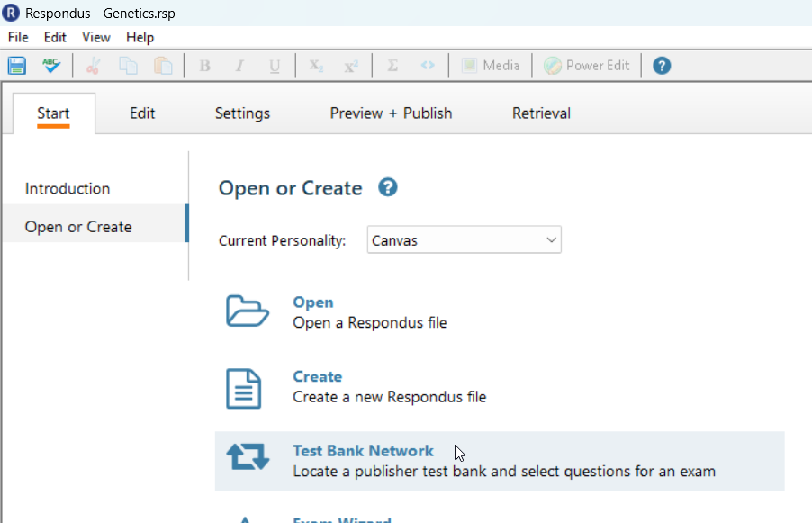Open the Test Bank Network
The height and width of the screenshot is (523, 812).
363,450
